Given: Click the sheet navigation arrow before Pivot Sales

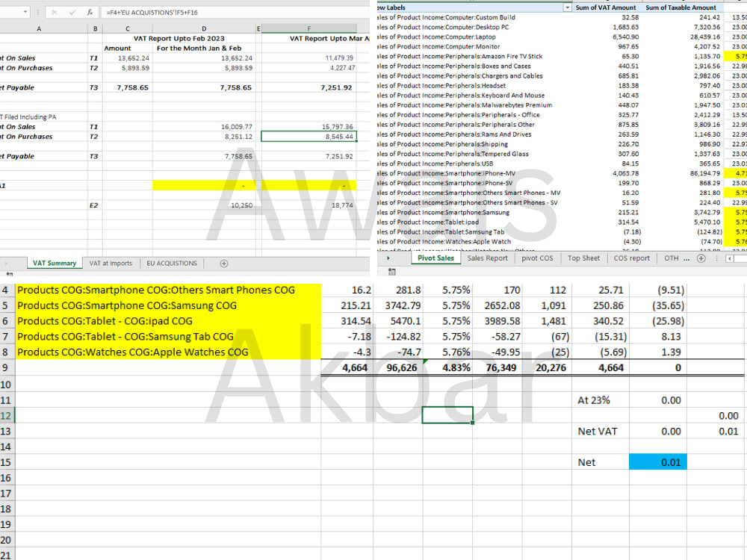Looking at the screenshot, I should tap(388, 259).
